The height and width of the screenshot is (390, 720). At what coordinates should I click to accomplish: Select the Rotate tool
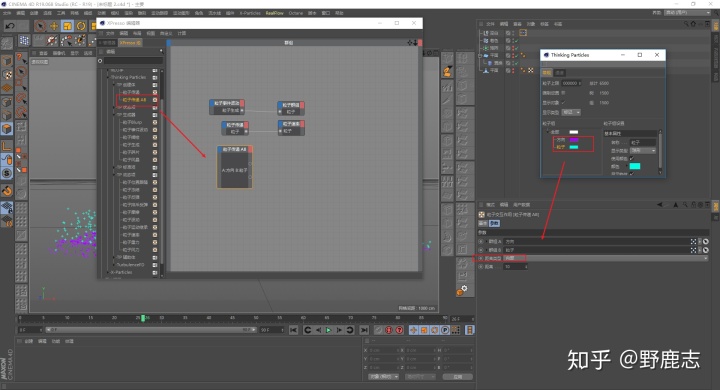(81, 26)
